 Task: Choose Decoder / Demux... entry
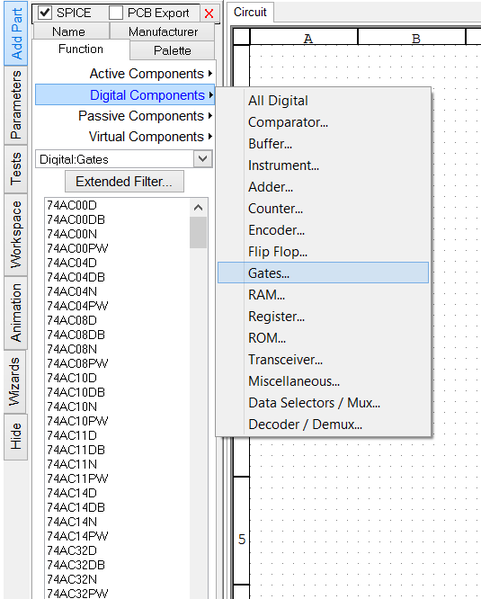pos(323,424)
